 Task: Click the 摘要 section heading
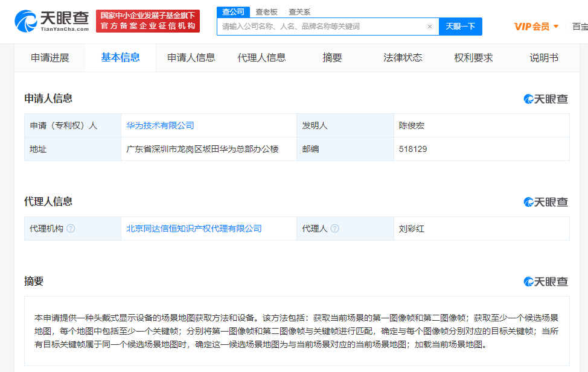point(34,282)
